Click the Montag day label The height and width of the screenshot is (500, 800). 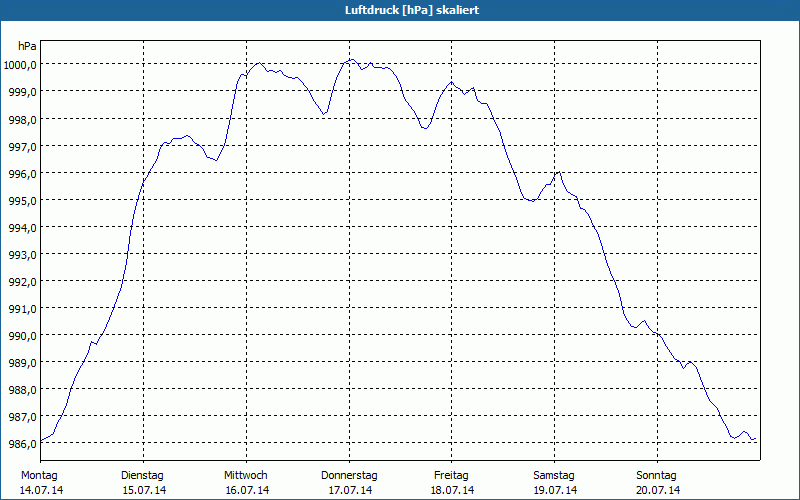(x=39, y=476)
